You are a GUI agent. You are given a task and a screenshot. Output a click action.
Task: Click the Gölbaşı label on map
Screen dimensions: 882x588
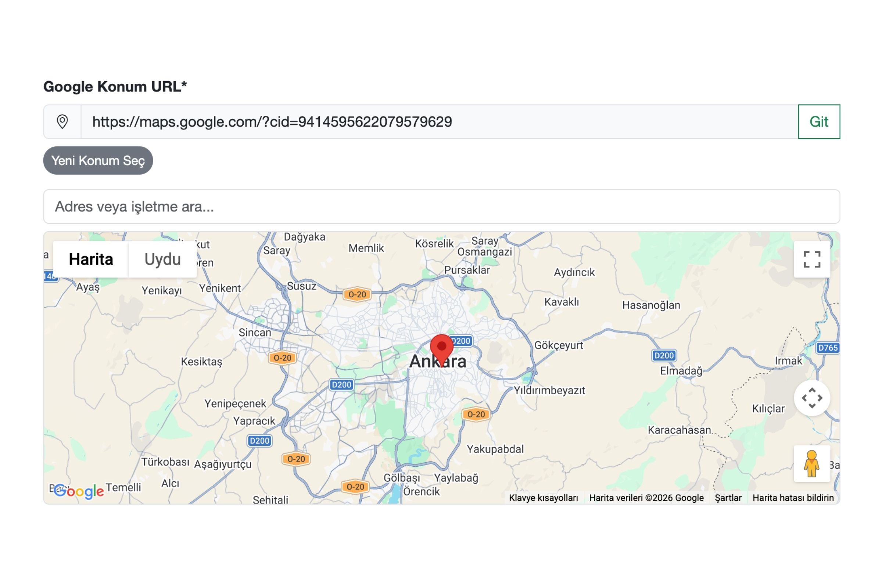(401, 478)
